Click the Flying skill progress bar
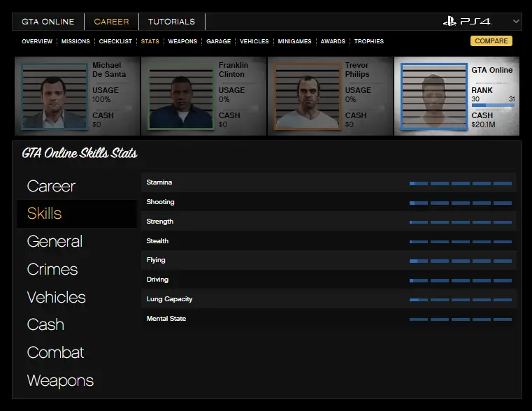Image resolution: width=532 pixels, height=411 pixels. [x=460, y=261]
